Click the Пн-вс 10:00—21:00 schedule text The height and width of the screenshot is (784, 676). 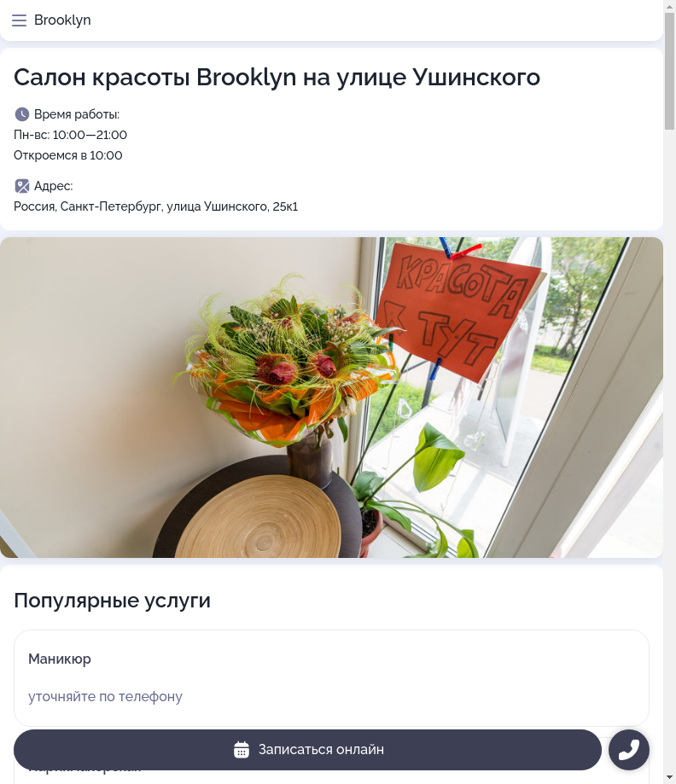[x=70, y=135]
